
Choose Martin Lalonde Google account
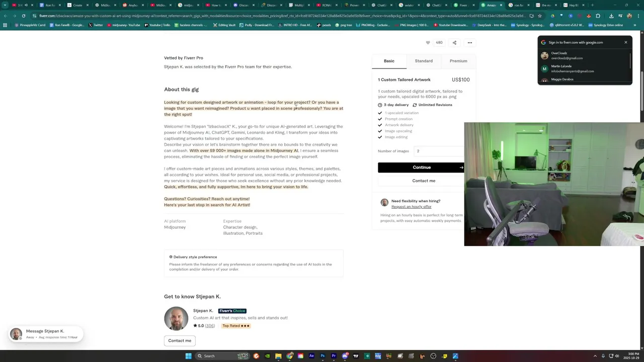584,68
